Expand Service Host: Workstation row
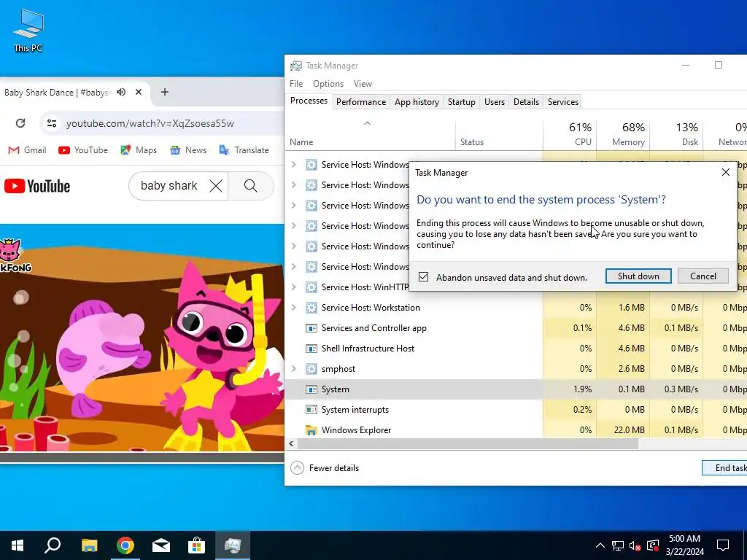747x560 pixels. coord(293,308)
